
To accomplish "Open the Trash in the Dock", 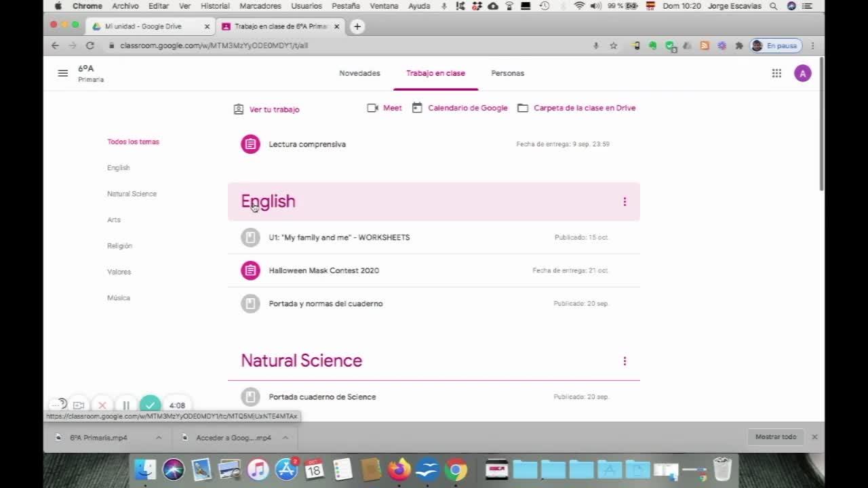I will click(722, 469).
